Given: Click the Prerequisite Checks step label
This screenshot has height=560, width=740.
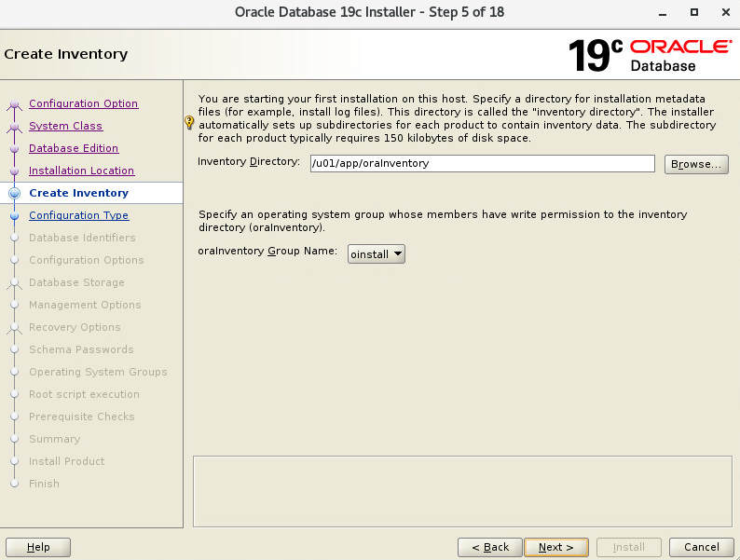Looking at the screenshot, I should pyautogui.click(x=82, y=417).
